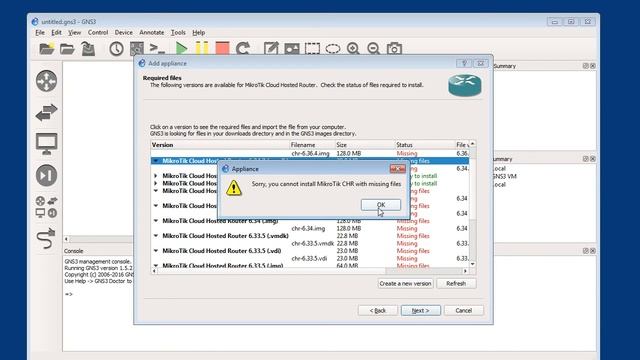640x360 pixels.
Task: Select the draw ellipse tool
Action: (x=333, y=49)
